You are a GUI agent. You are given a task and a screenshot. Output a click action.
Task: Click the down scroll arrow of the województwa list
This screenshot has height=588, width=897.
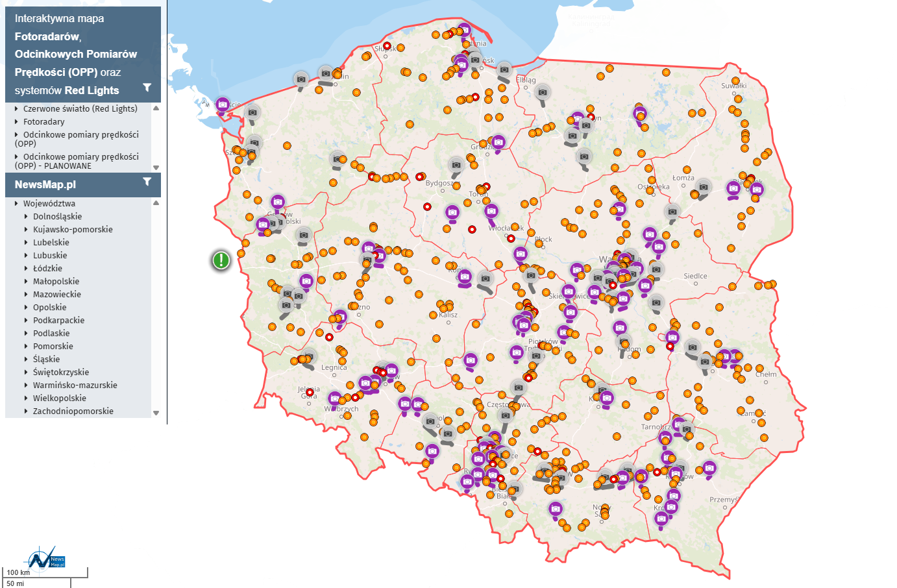(156, 411)
